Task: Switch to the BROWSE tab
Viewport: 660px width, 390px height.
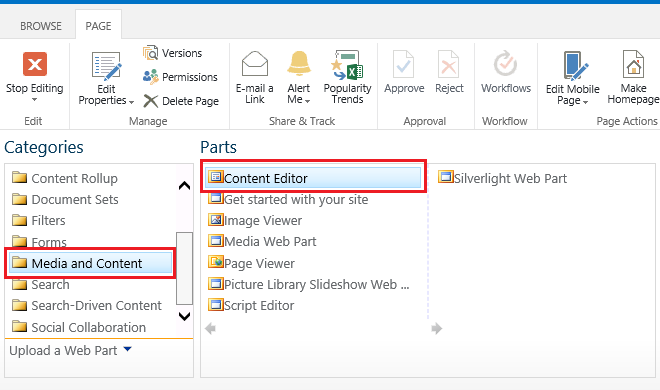Action: click(41, 26)
